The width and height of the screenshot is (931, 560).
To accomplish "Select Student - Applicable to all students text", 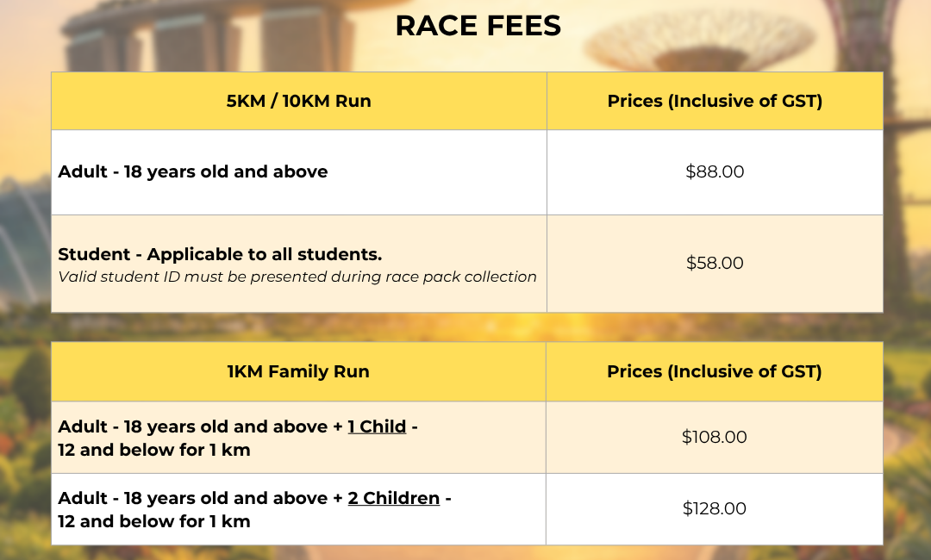I will tap(220, 254).
